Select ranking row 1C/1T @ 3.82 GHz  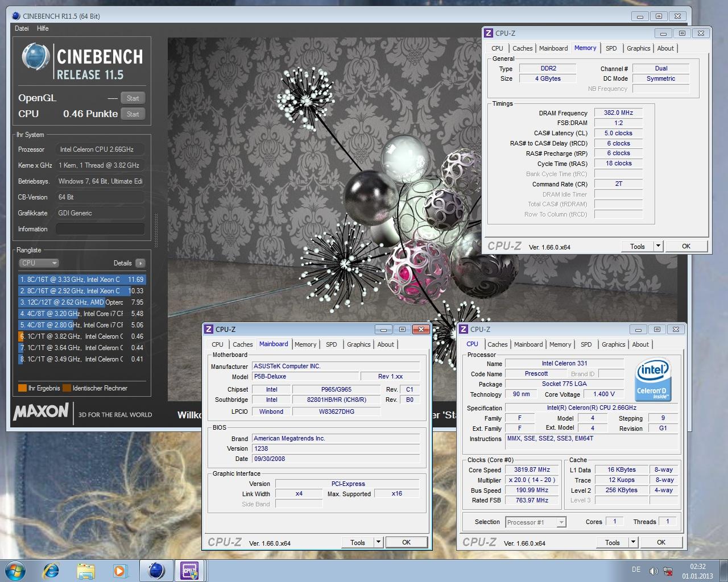pyautogui.click(x=82, y=336)
